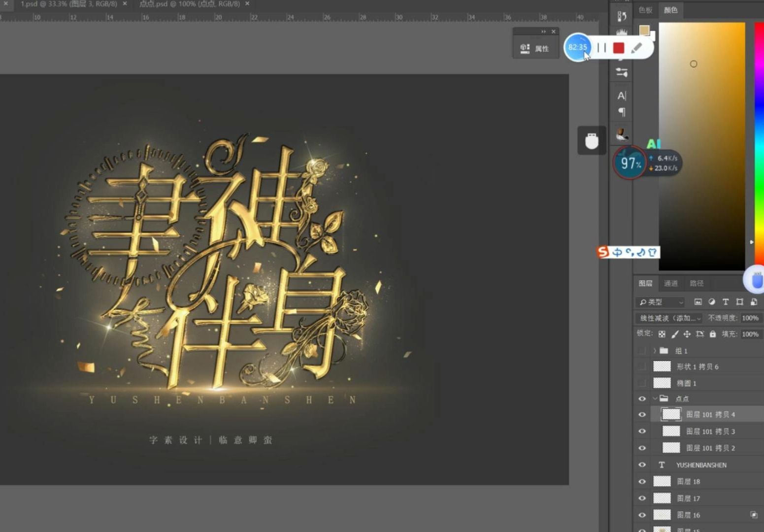The width and height of the screenshot is (764, 532).
Task: Click inside the color picker gradient field
Action: [x=701, y=146]
